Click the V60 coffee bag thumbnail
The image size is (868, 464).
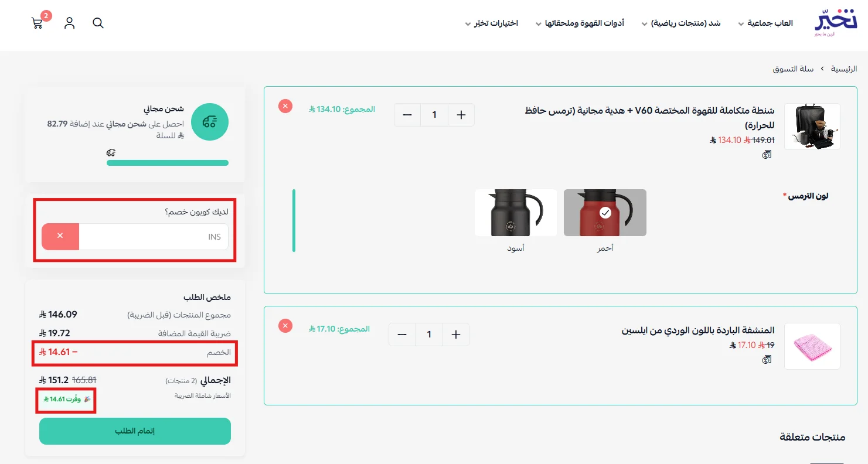(812, 127)
